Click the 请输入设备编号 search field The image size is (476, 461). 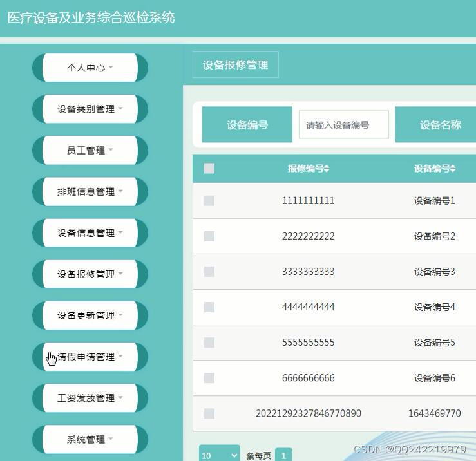coord(344,125)
